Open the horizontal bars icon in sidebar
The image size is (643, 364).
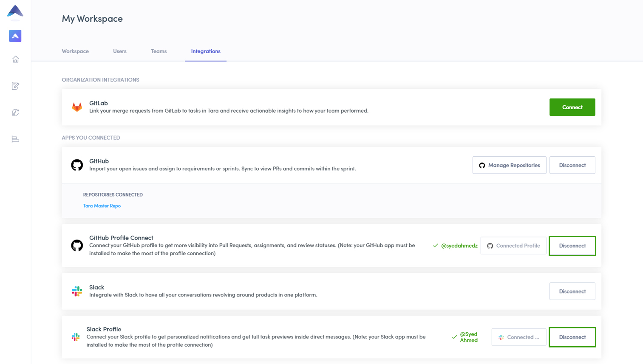coord(15,139)
